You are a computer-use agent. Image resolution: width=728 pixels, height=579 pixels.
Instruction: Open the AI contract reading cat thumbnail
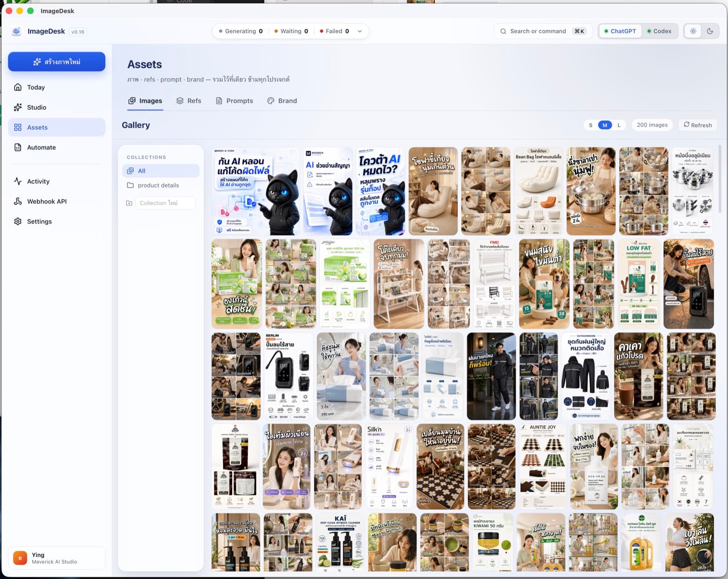[328, 191]
